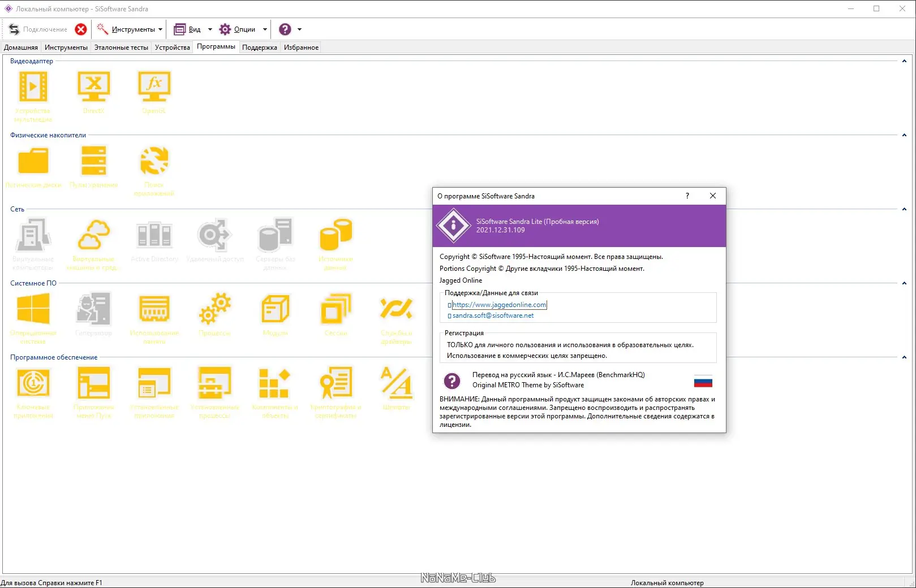
Task: Open the Процессы gears icon
Action: [x=214, y=309]
